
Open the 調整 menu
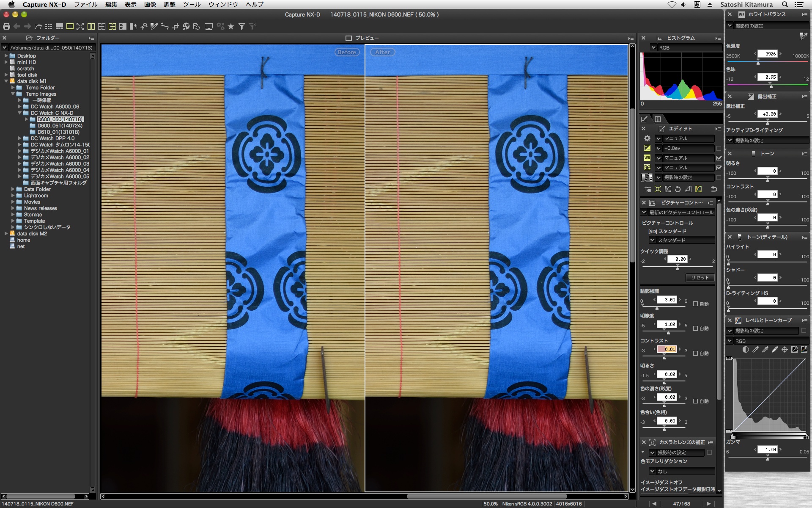(x=169, y=4)
